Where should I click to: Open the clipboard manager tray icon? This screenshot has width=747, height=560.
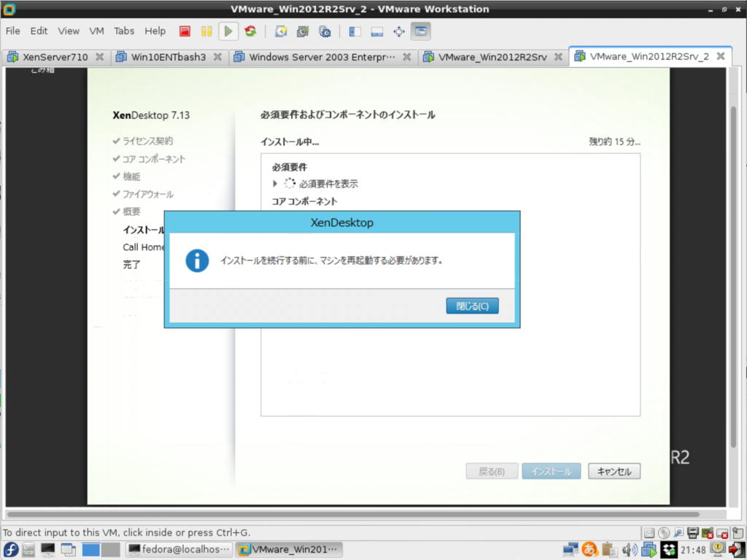609,550
